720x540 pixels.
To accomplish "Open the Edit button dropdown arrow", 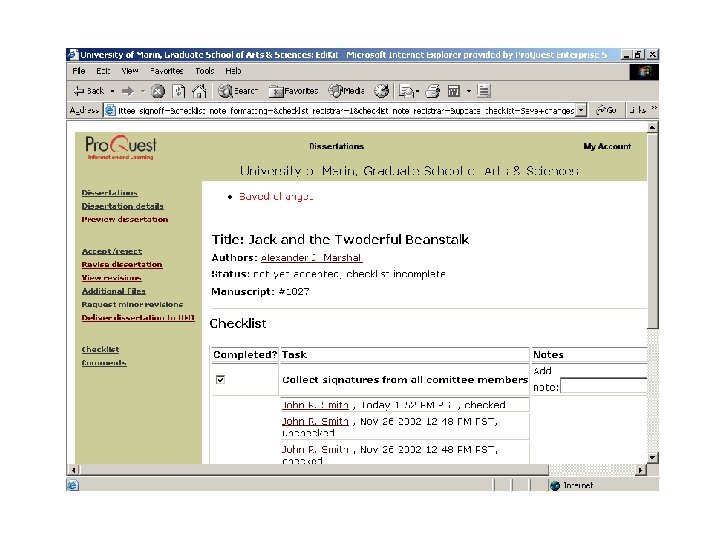I will [468, 91].
